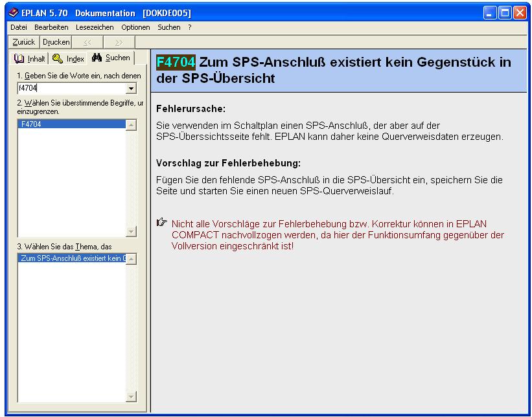Open the Bearbeiten menu
Image resolution: width=532 pixels, height=417 pixels.
point(51,27)
